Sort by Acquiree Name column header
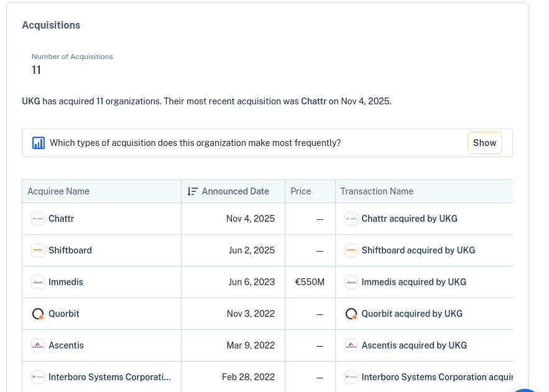The image size is (549, 392). (58, 191)
